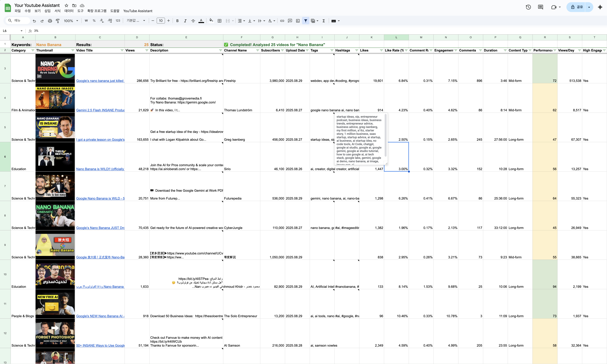Open the YouTube Assistant menu

pyautogui.click(x=138, y=11)
